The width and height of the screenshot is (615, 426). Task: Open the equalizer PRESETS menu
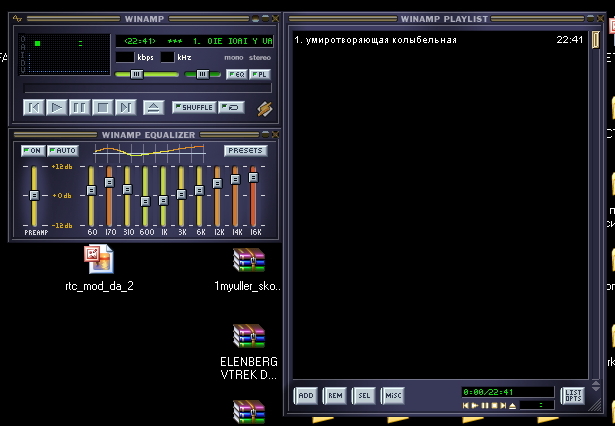point(245,151)
